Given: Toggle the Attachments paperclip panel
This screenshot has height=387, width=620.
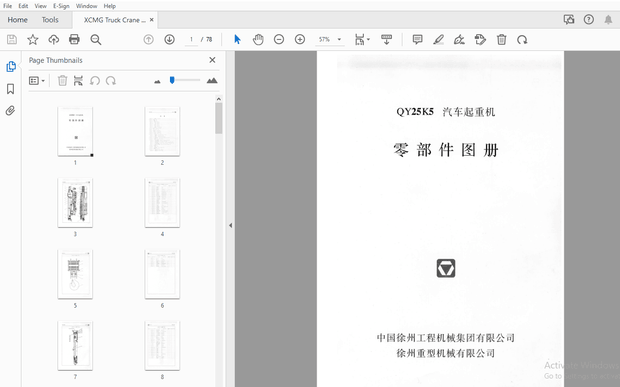Looking at the screenshot, I should 11,110.
